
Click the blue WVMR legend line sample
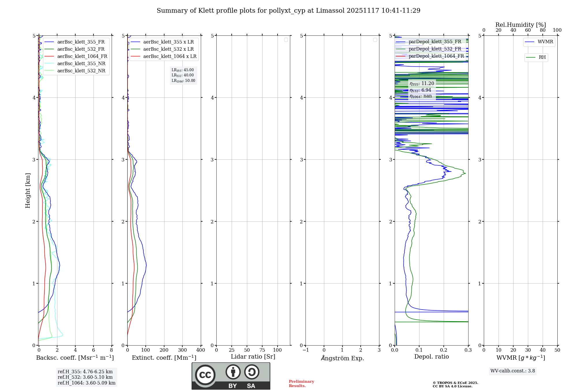[x=530, y=42]
